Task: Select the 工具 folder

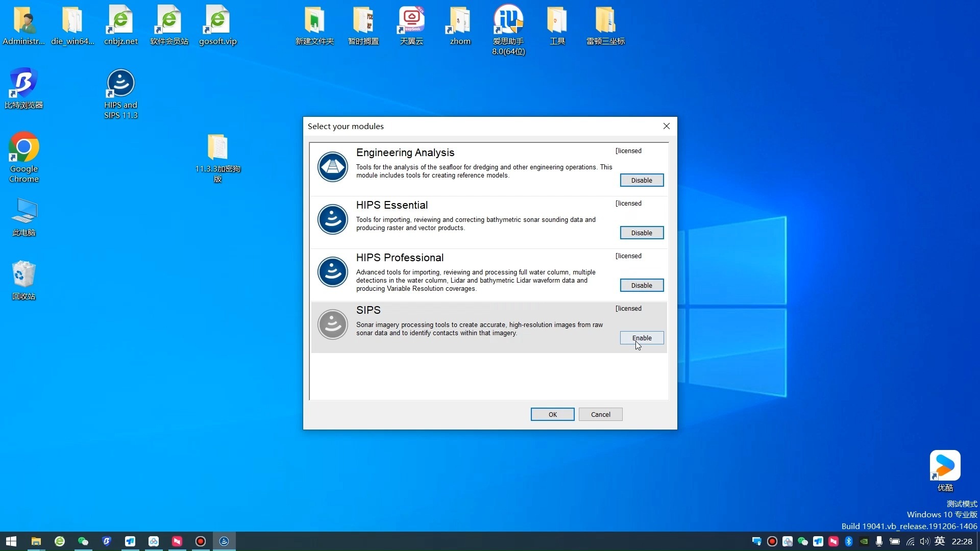Action: point(557,26)
